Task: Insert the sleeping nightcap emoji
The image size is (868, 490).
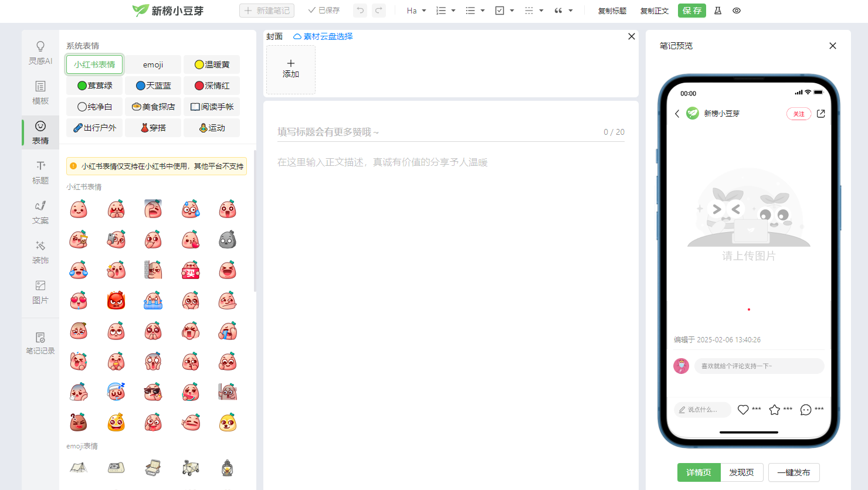Action: 116,392
